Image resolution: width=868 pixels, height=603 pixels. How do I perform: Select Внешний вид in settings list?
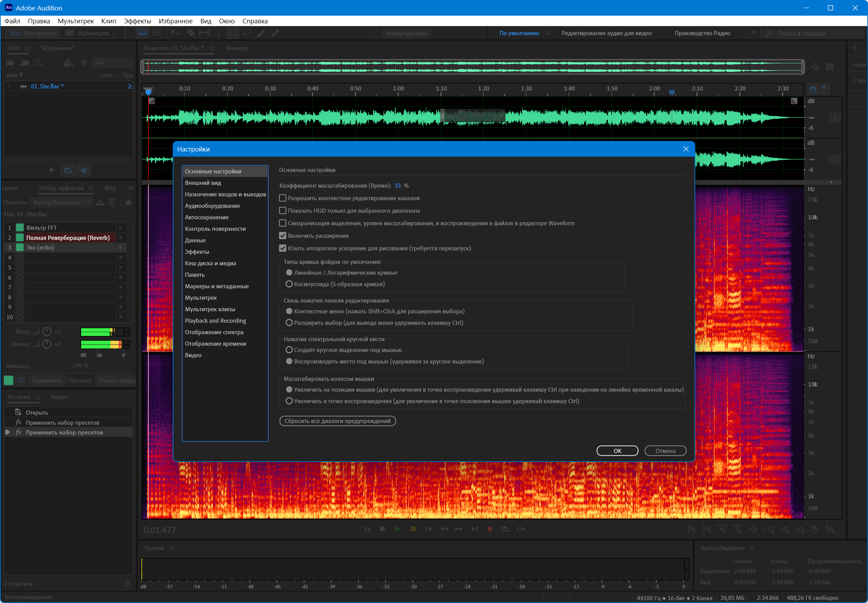click(203, 183)
